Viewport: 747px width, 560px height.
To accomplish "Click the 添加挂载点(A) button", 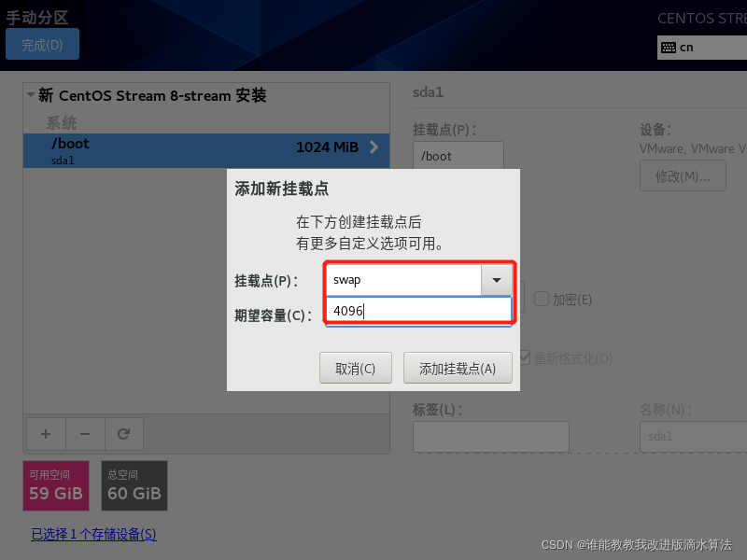I will (x=458, y=367).
